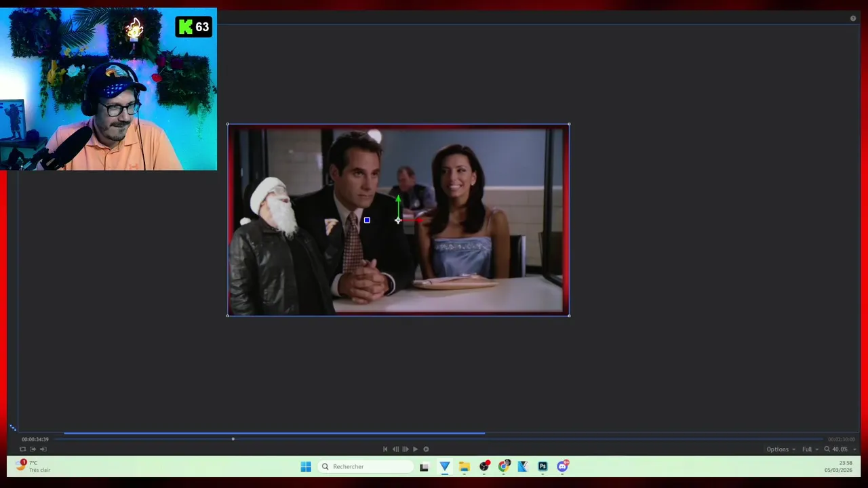The image size is (868, 488).
Task: Open the Options dropdown in the preview
Action: pyautogui.click(x=781, y=449)
